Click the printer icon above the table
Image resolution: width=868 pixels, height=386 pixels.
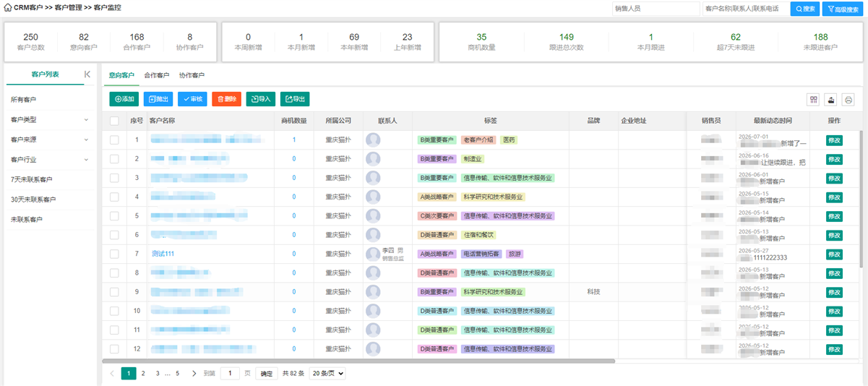[x=848, y=100]
